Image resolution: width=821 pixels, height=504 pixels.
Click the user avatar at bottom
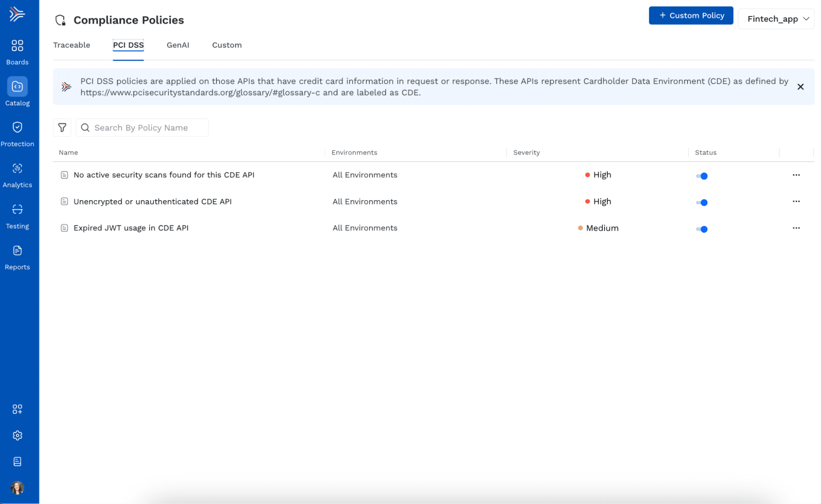tap(17, 488)
